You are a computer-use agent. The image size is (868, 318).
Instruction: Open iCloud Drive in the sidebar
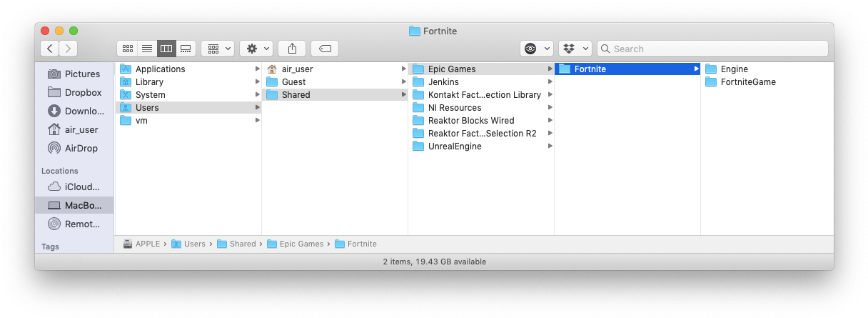(74, 187)
